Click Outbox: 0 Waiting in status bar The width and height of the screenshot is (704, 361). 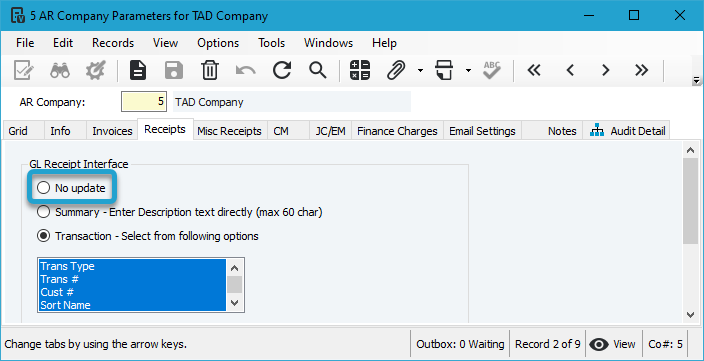pyautogui.click(x=460, y=344)
